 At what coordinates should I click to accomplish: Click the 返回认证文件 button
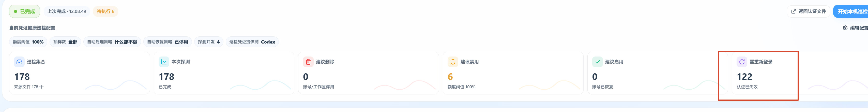click(808, 11)
